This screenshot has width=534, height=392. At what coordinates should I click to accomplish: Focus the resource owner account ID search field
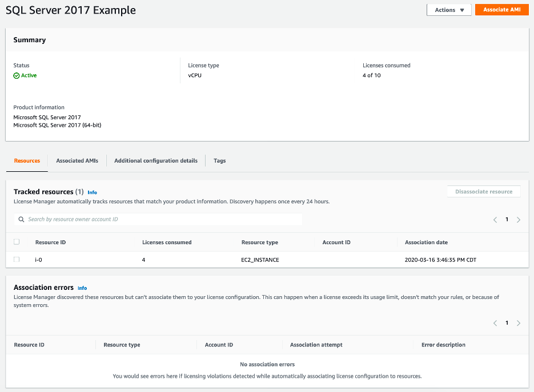pyautogui.click(x=160, y=219)
